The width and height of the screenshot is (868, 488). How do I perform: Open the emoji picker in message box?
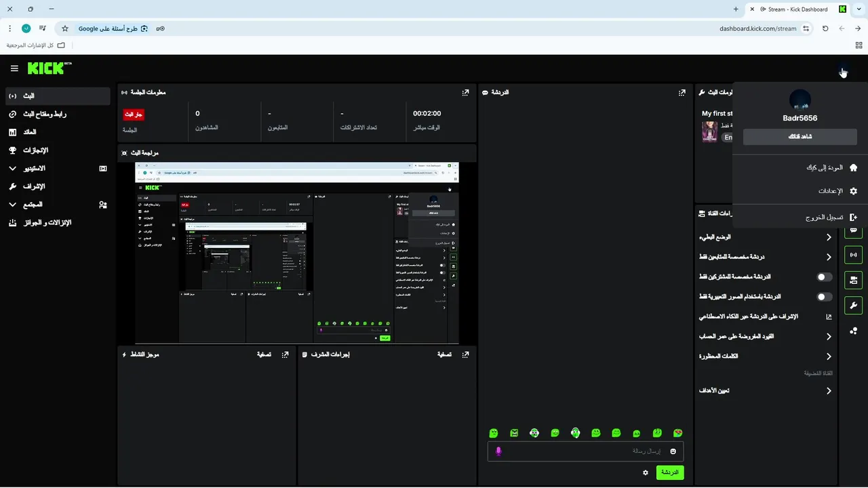pos(673,451)
